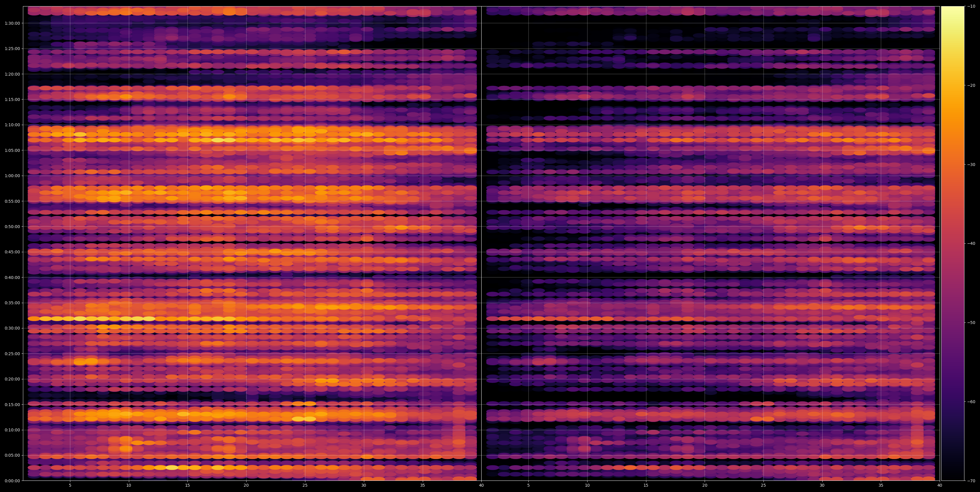Click the −70 colorbar tick label

point(972,481)
